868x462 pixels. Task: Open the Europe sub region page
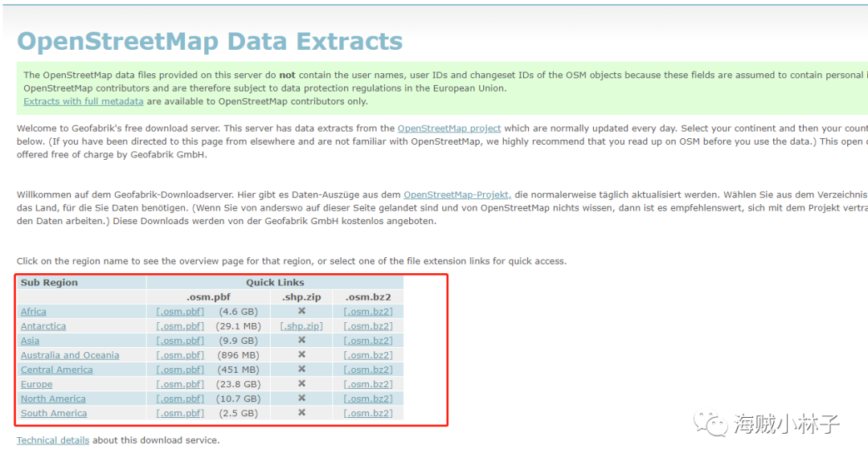pyautogui.click(x=36, y=384)
